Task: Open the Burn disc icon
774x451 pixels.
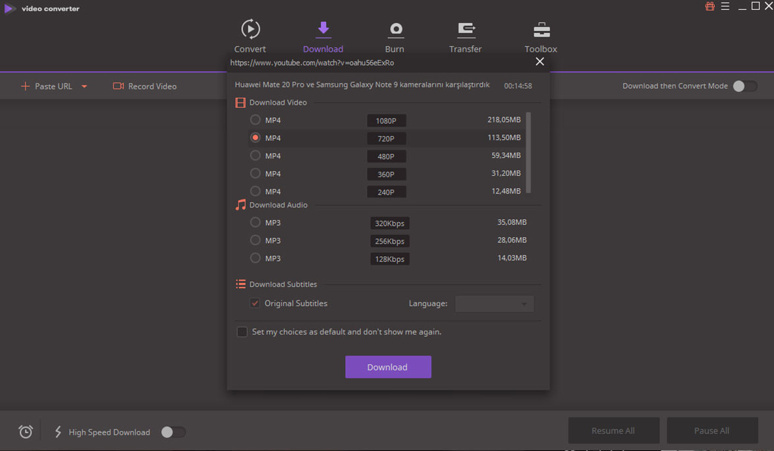Action: coord(395,30)
